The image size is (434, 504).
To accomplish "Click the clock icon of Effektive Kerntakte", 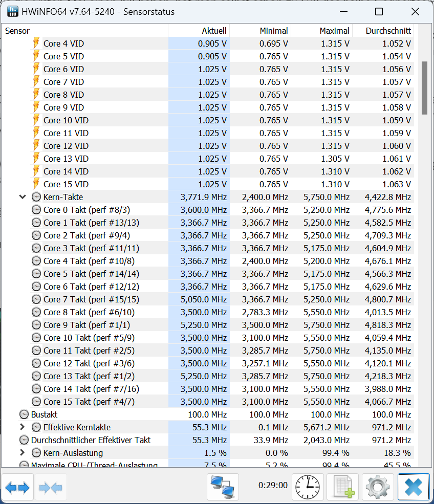I will [36, 427].
